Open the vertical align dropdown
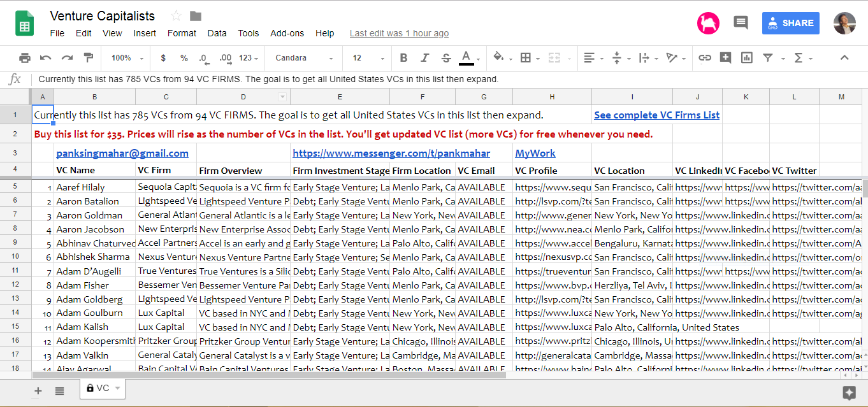Screen dimensions: 868x407 click(620, 58)
